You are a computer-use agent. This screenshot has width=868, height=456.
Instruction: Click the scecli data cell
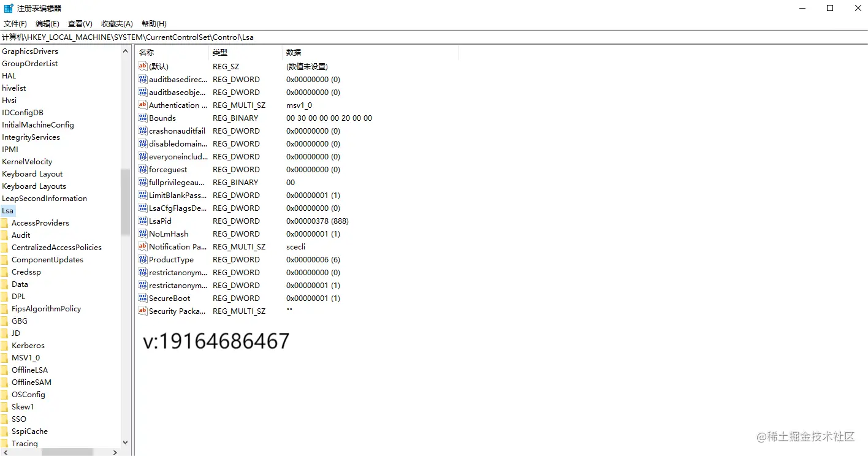(295, 247)
